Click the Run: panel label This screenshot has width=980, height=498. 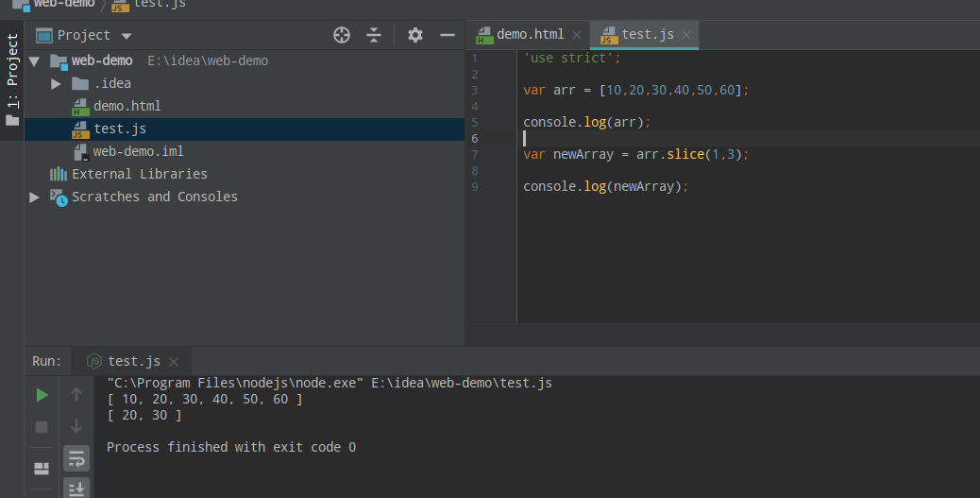[x=47, y=361]
